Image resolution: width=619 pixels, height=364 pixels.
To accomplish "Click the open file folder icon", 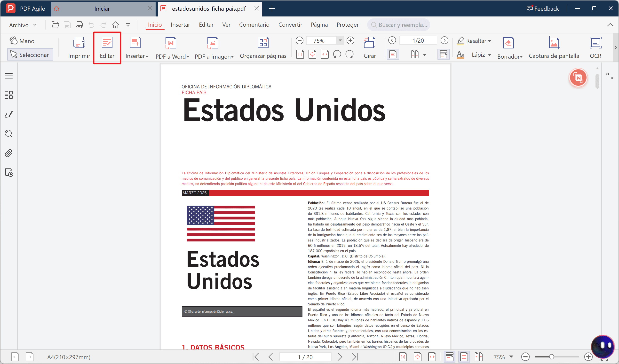I will click(x=55, y=25).
